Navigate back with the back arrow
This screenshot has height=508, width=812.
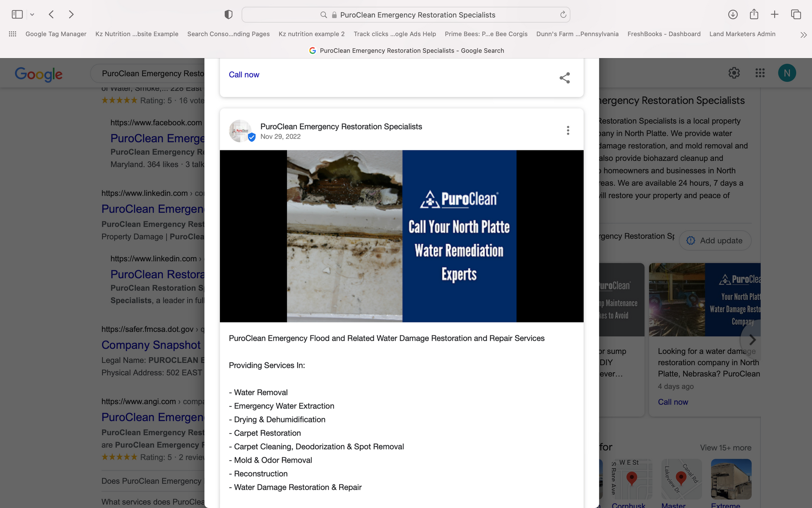51,14
